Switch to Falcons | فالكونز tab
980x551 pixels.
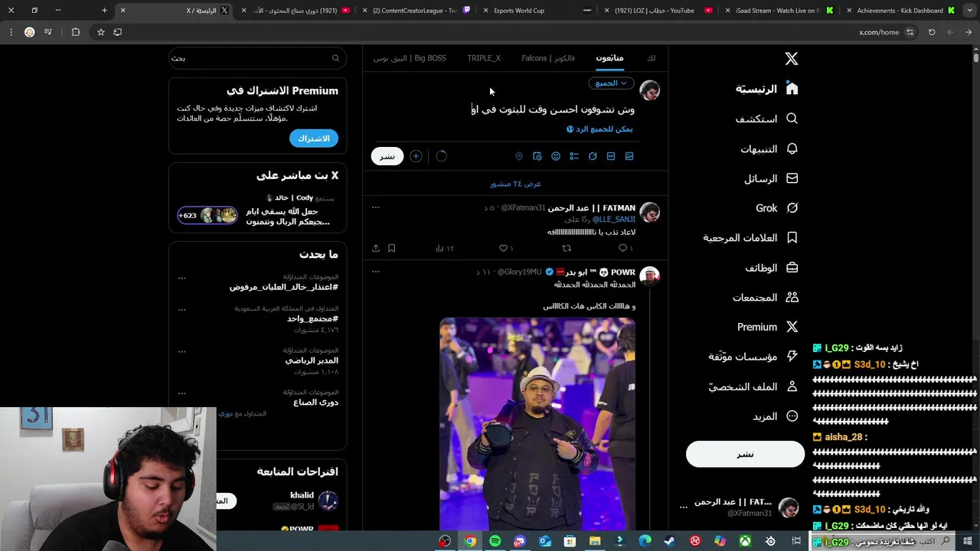click(x=548, y=58)
